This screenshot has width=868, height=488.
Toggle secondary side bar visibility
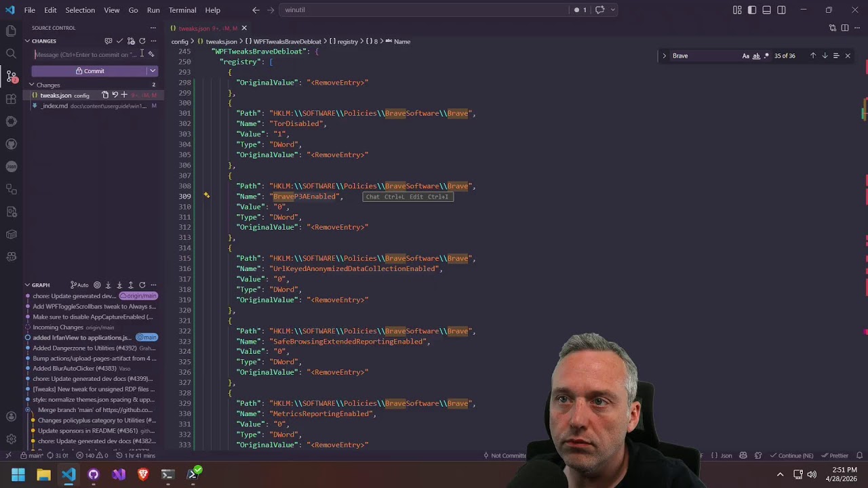pyautogui.click(x=781, y=10)
